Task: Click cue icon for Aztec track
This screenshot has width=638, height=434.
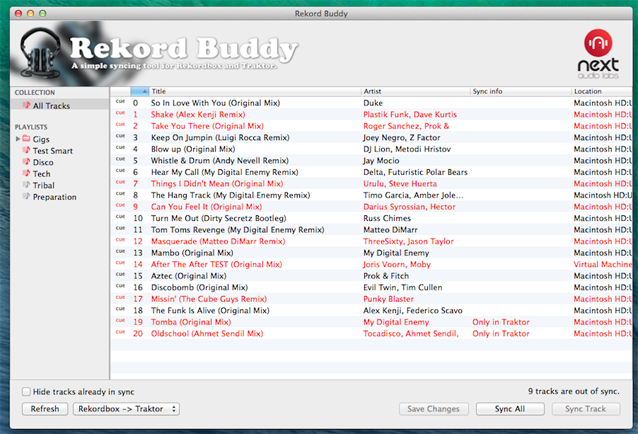Action: point(120,275)
